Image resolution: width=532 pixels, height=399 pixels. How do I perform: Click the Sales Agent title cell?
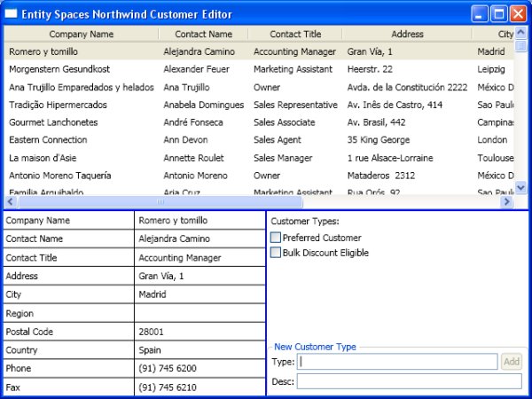point(278,140)
